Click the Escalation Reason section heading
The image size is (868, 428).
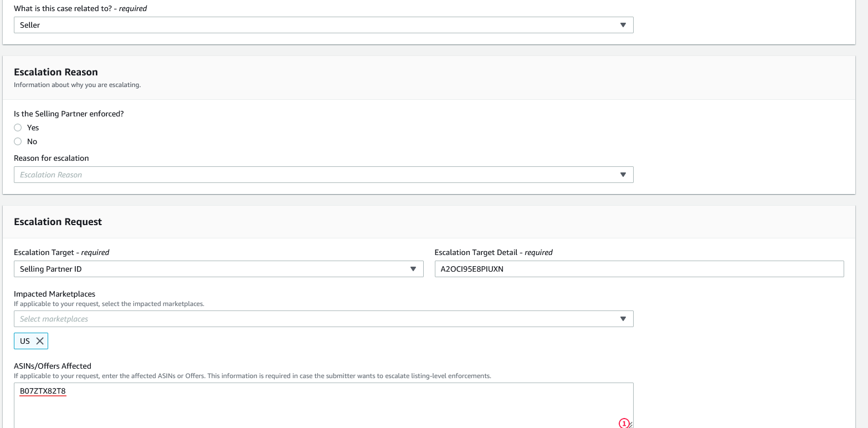[55, 72]
